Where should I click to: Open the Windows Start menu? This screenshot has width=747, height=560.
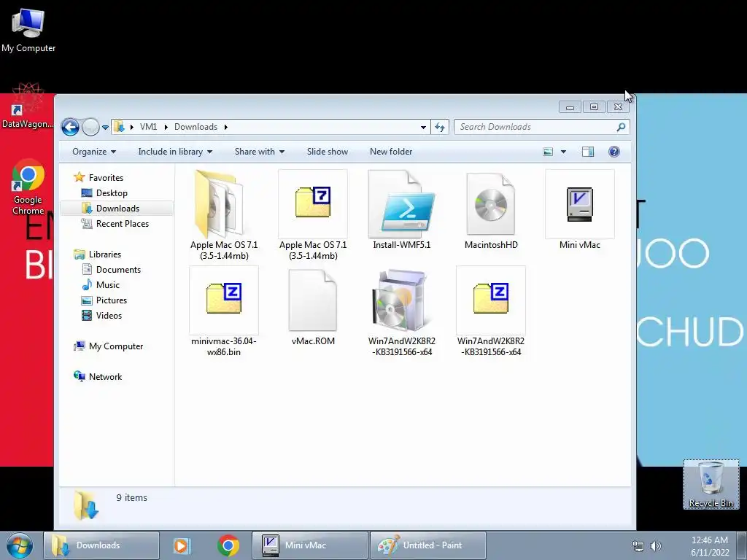pyautogui.click(x=18, y=545)
